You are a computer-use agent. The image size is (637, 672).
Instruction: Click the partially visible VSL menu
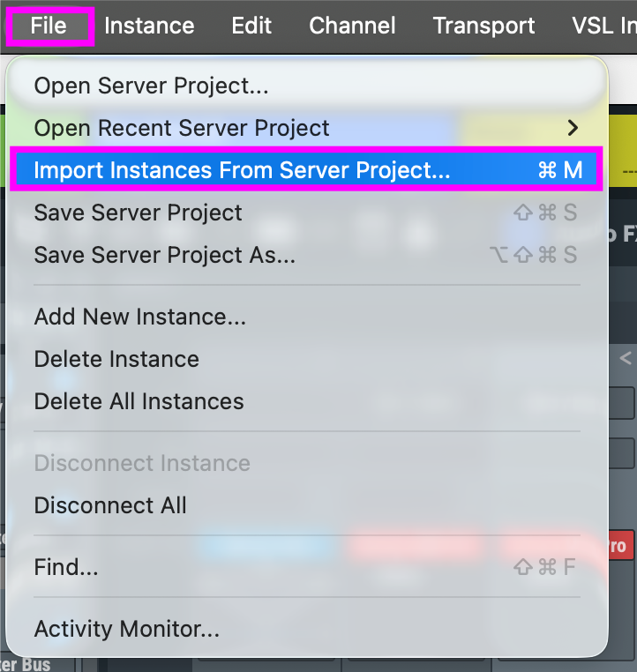pos(603,26)
